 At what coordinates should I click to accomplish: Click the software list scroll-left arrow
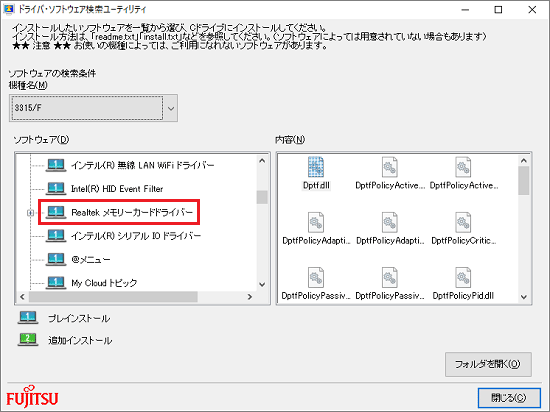coord(22,297)
